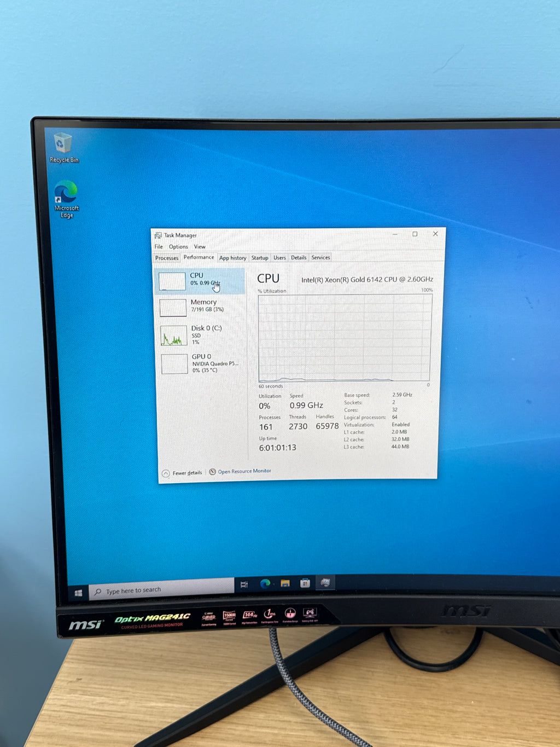Image resolution: width=560 pixels, height=747 pixels.
Task: Launch Edge from the taskbar
Action: [265, 584]
